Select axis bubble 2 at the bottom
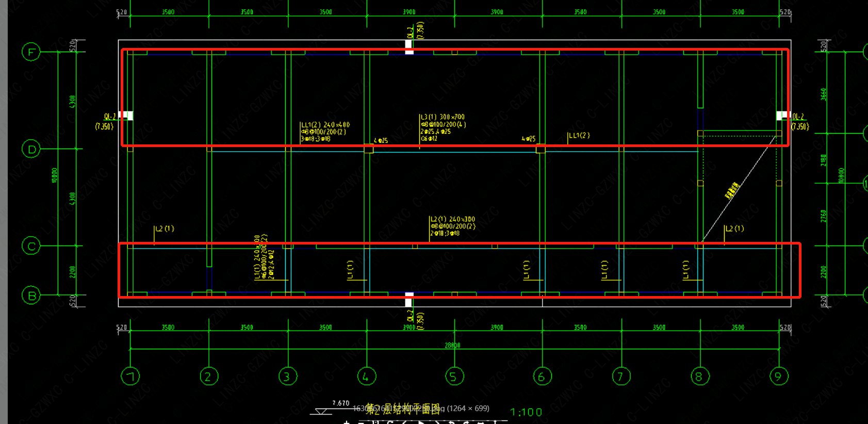This screenshot has width=868, height=424. pyautogui.click(x=209, y=376)
